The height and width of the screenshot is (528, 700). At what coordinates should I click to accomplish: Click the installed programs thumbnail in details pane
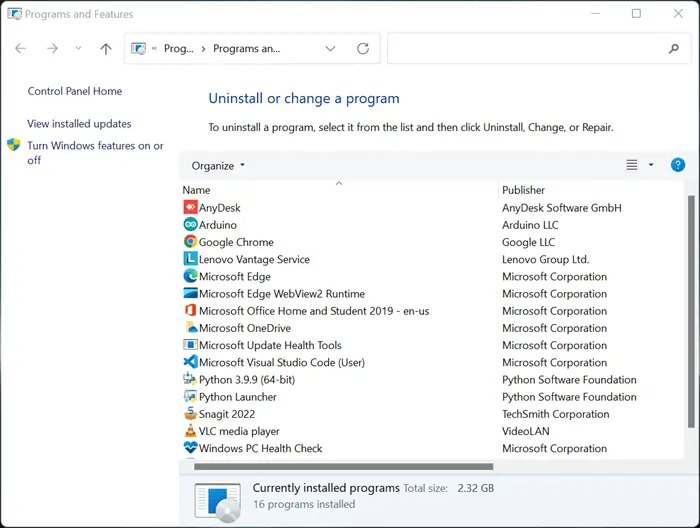tap(218, 502)
